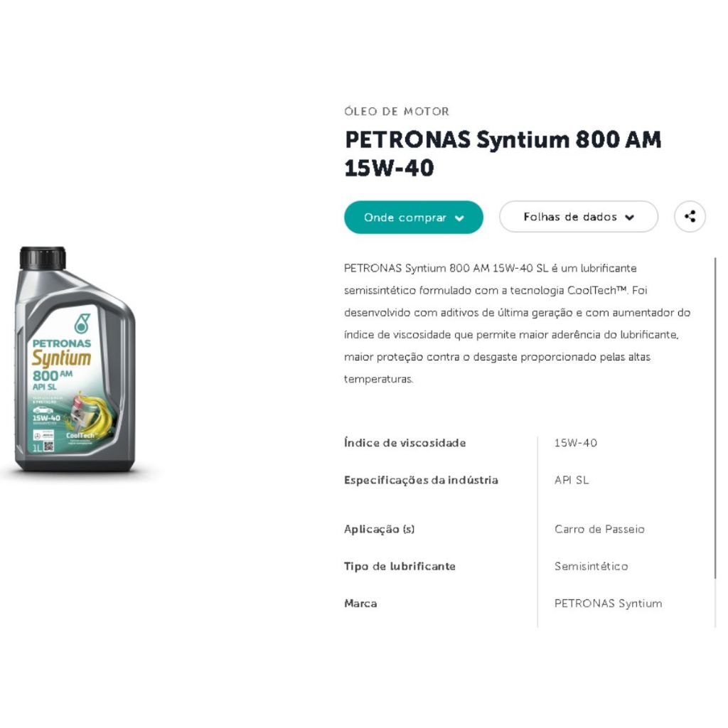This screenshot has width=728, height=728.
Task: Click the description panel vertical scrollbar
Action: coord(715,418)
